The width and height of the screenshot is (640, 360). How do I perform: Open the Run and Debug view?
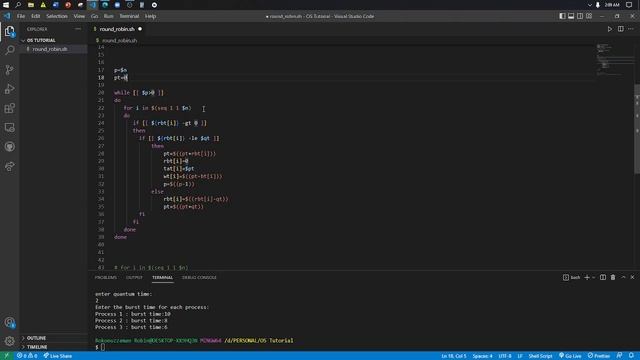pyautogui.click(x=10, y=89)
